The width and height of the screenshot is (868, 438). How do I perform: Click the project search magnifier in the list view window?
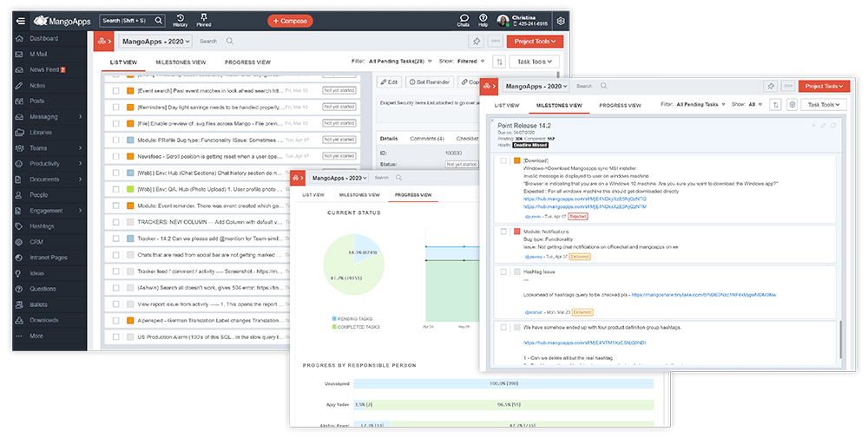click(x=230, y=41)
